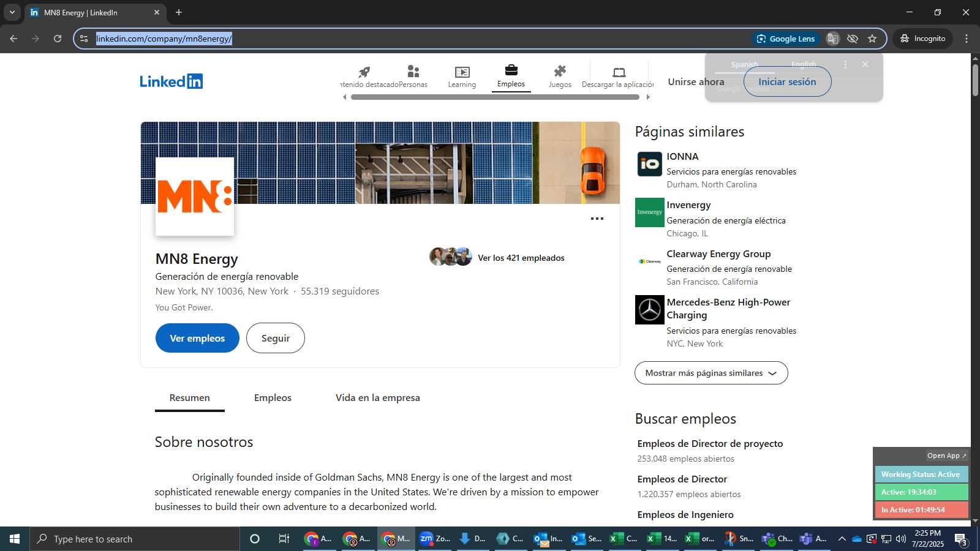Click the horizontal nav scrollbar thumb
The height and width of the screenshot is (551, 980).
click(x=495, y=97)
